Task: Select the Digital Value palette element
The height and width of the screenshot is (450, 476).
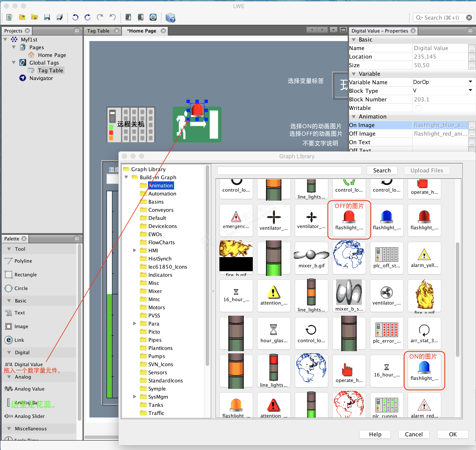Action: [28, 364]
